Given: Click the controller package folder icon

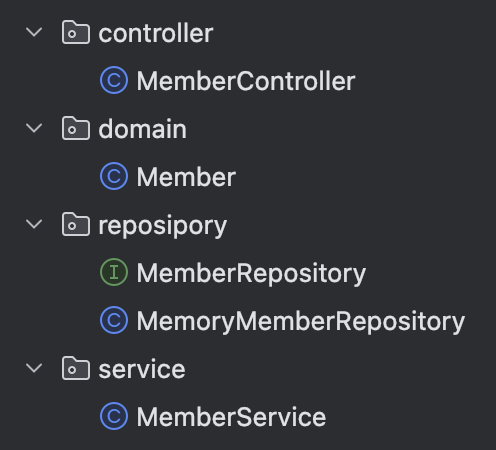Looking at the screenshot, I should tap(76, 32).
